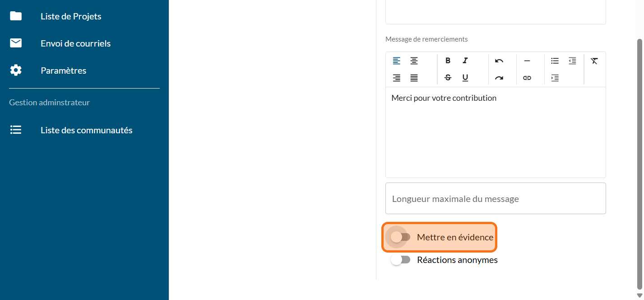Insert a hyperlink in the message
This screenshot has width=644, height=300.
click(527, 78)
